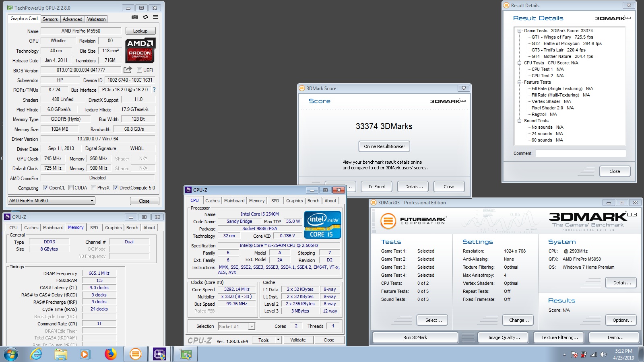Select GT3 - Troll's Lair tree row
Screen dimensions: 644x362
559,50
